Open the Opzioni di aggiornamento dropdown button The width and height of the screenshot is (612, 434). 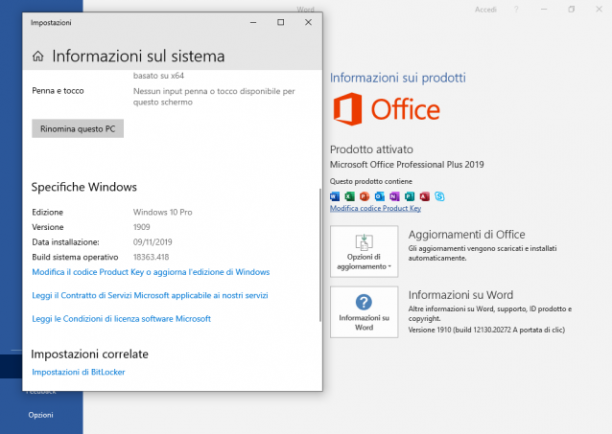click(x=364, y=251)
